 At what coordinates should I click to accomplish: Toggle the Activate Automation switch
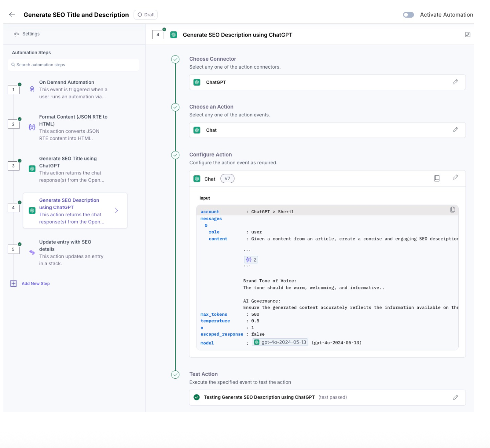408,15
